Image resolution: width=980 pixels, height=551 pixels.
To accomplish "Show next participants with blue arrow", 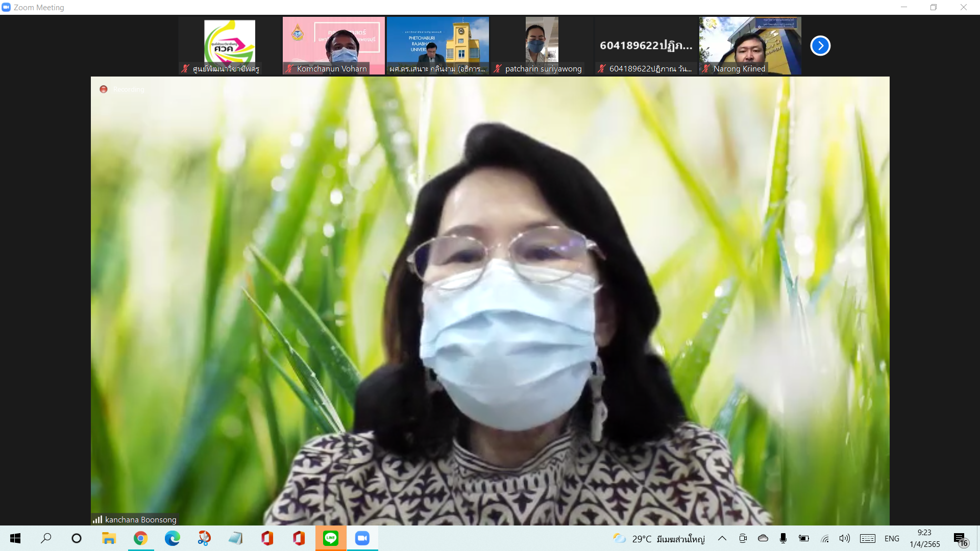I will tap(820, 45).
